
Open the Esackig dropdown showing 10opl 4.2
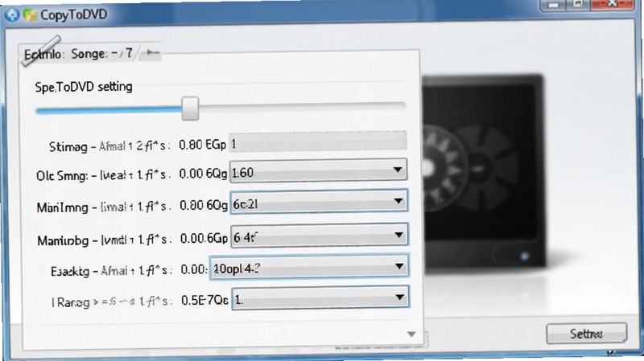point(309,268)
